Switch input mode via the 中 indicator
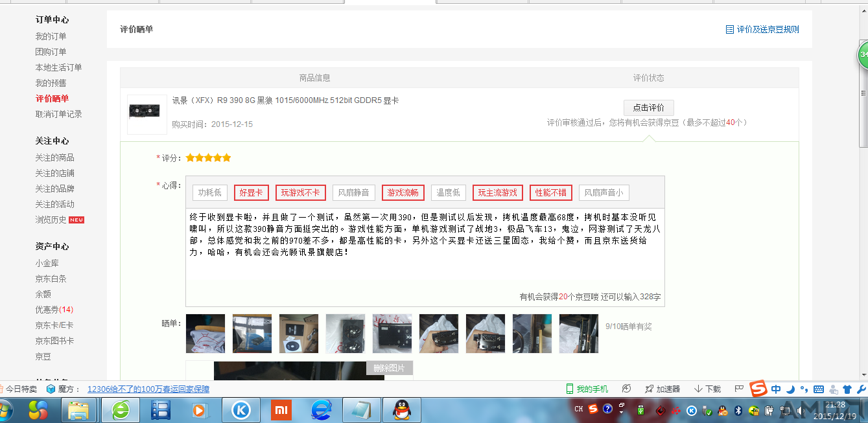Screen dimensions: 868x423 point(776,389)
